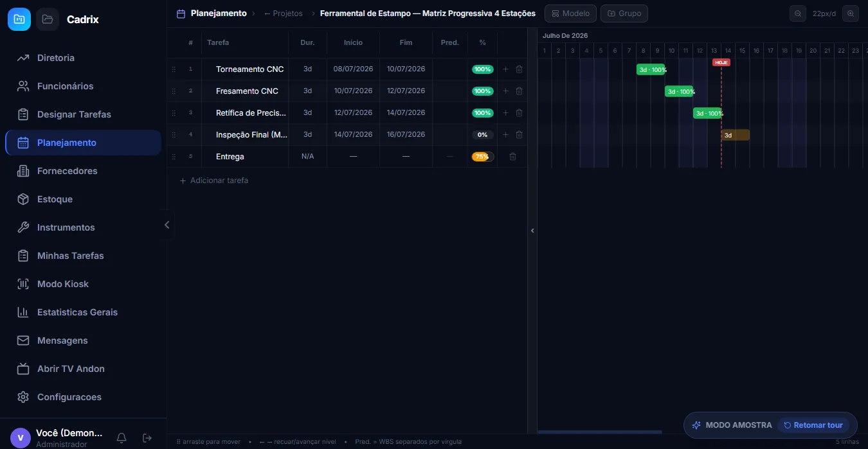The height and width of the screenshot is (449, 868).
Task: Collapse the task table panel arrow
Action: point(532,231)
